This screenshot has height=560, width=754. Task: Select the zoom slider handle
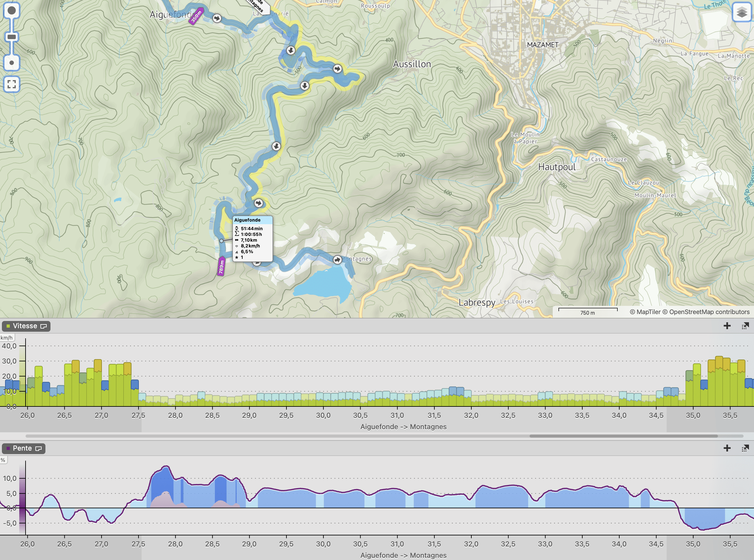tap(12, 37)
